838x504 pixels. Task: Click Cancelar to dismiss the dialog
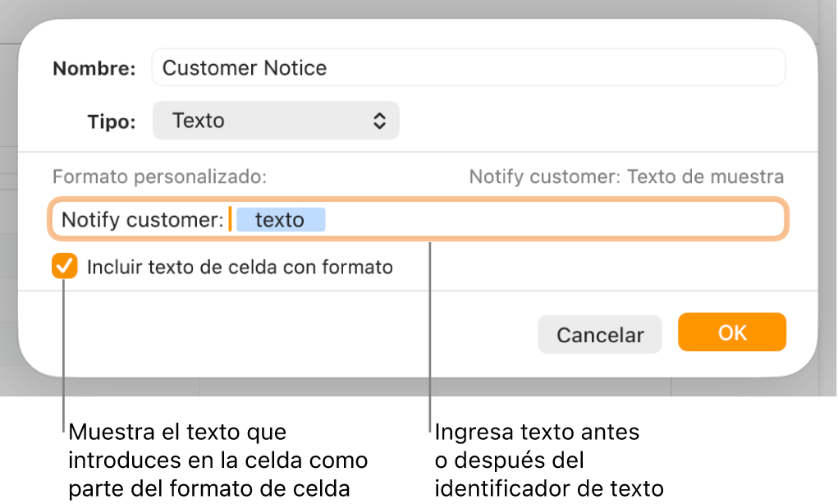(599, 334)
